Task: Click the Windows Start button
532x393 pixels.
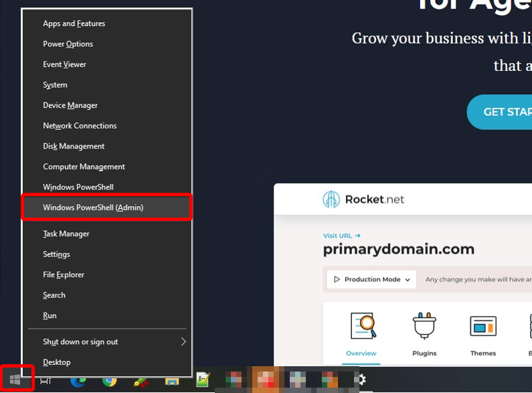Action: [x=15, y=380]
